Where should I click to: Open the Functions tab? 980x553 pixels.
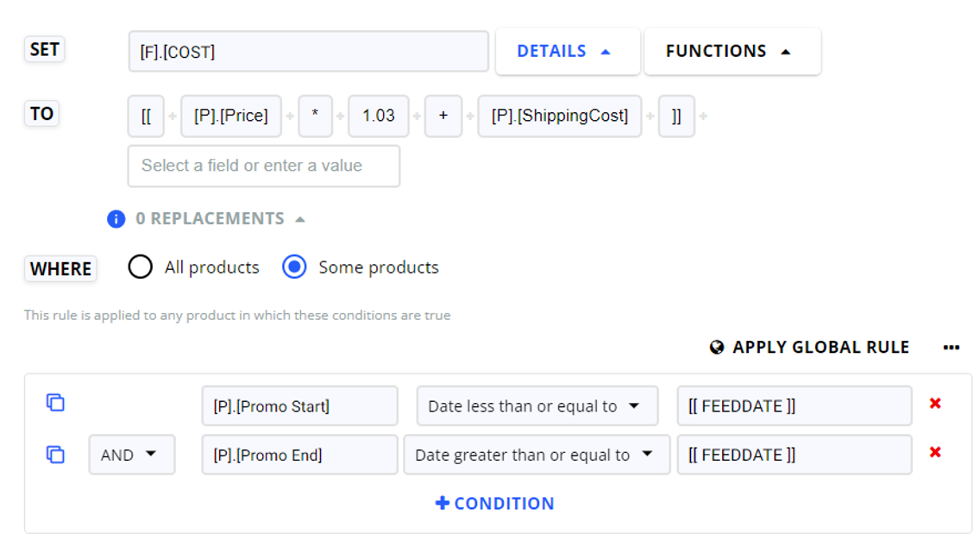pyautogui.click(x=732, y=51)
